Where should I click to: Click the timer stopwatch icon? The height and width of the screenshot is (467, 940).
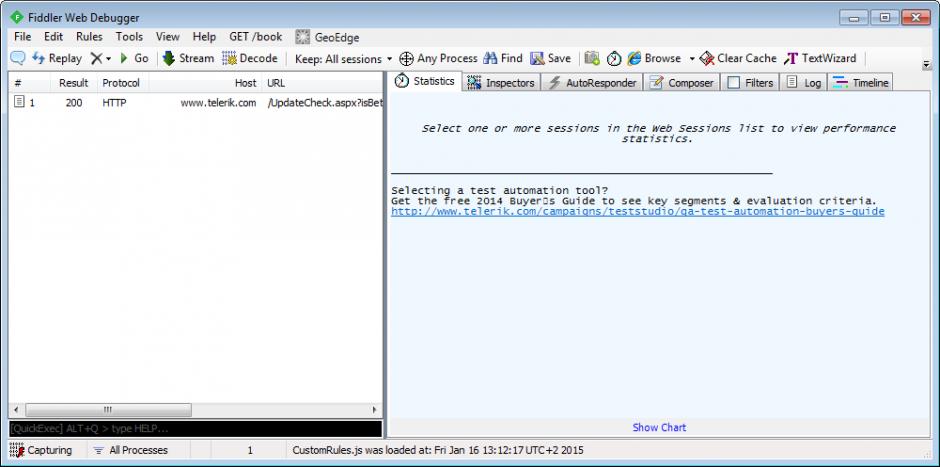[614, 58]
